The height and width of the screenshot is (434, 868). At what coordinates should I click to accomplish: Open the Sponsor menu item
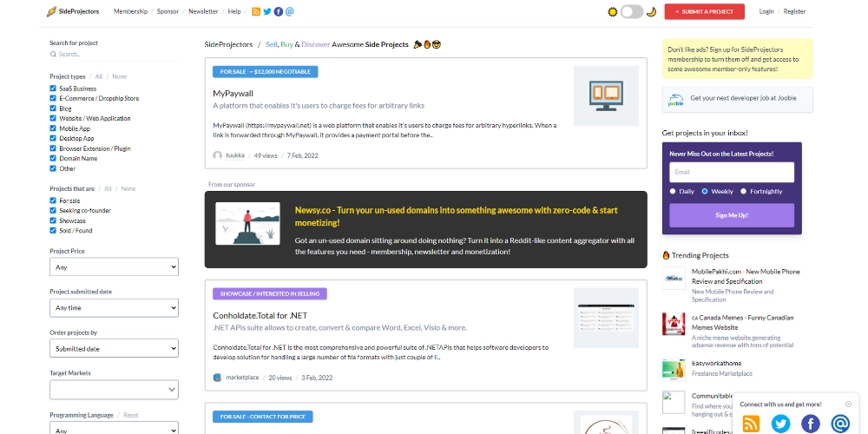pos(168,11)
